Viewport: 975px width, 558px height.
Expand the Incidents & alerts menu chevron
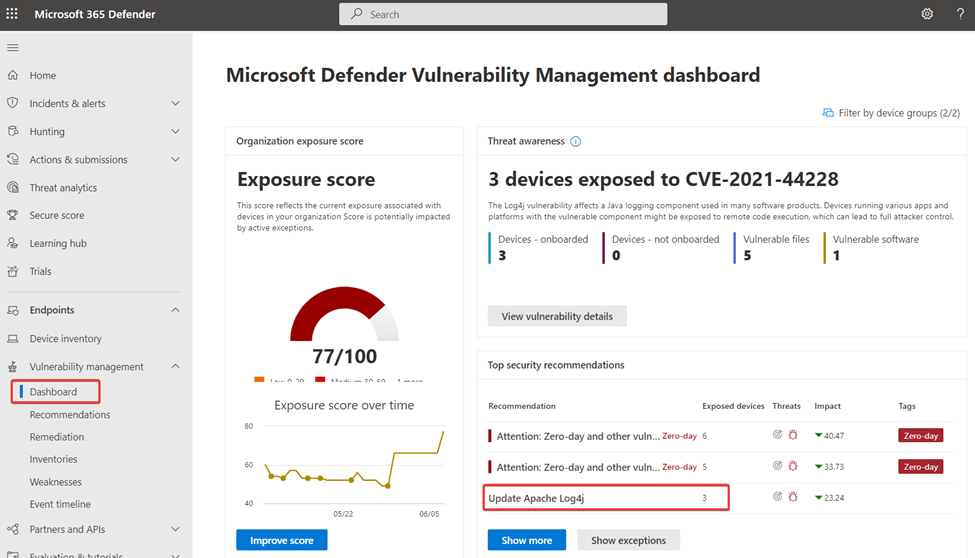tap(175, 103)
